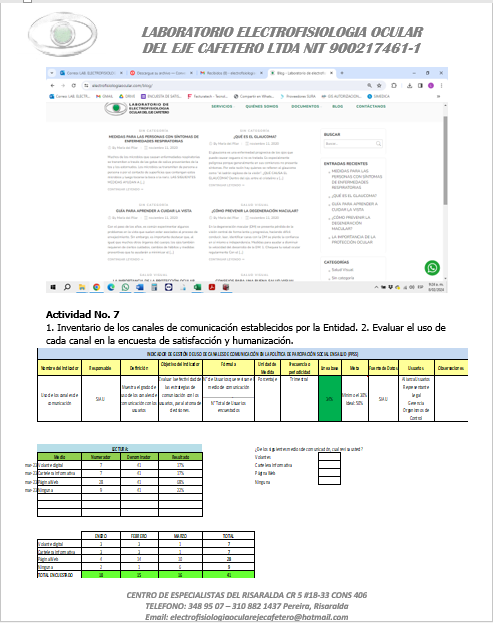This screenshot has width=493, height=623.
Task: Open the SIMEDICA bookmark
Action: (379, 96)
